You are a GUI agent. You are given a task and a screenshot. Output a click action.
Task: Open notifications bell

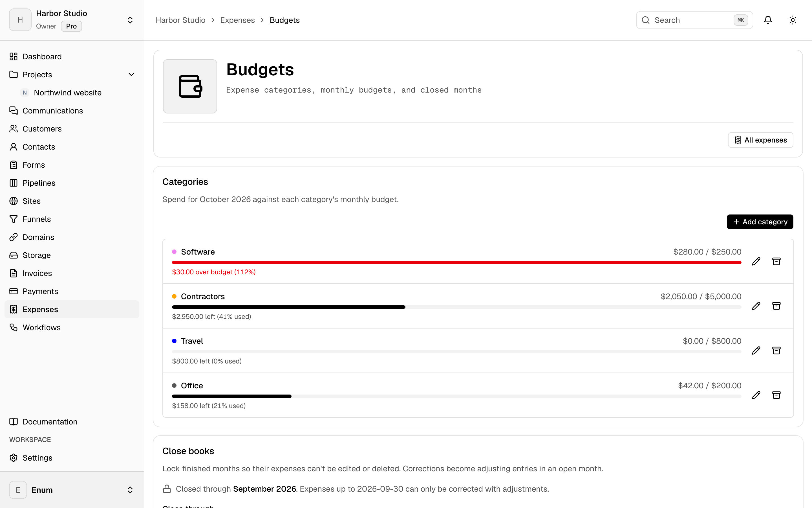click(x=768, y=20)
